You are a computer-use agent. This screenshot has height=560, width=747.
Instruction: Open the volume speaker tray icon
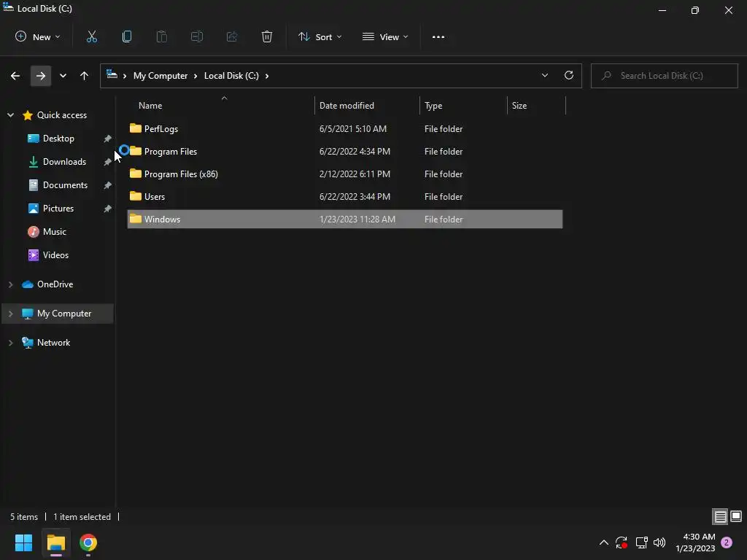click(x=659, y=542)
